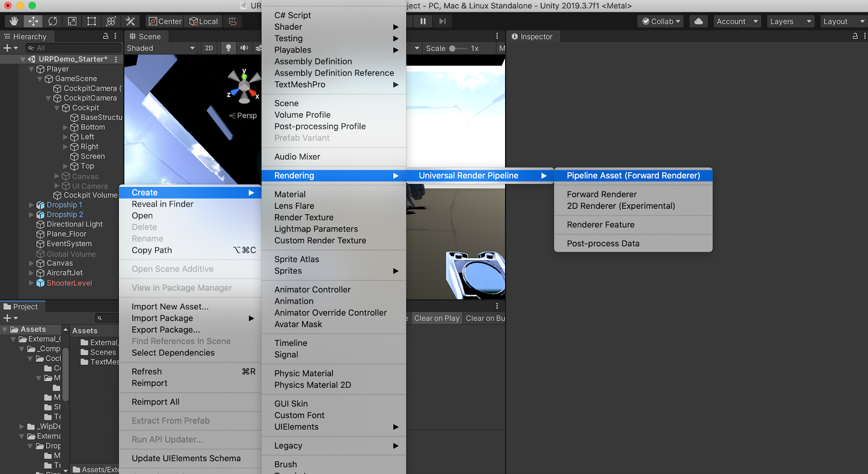The width and height of the screenshot is (868, 474).
Task: Adjust the Game view Scale slider
Action: (458, 48)
